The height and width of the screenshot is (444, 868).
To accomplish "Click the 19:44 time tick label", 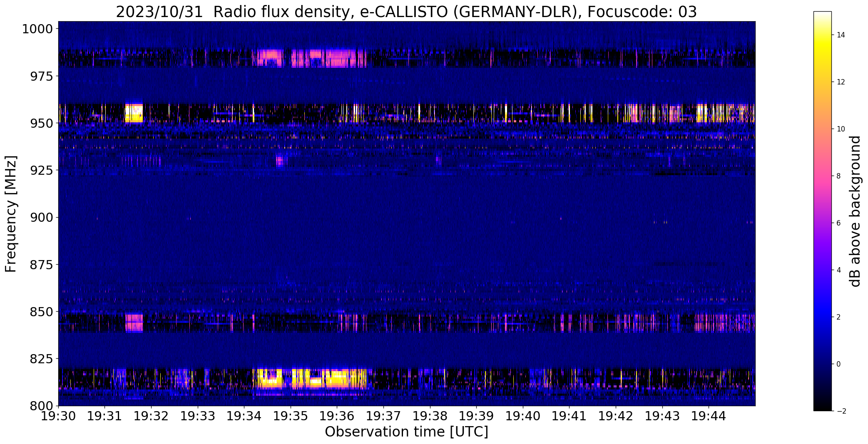I will [x=709, y=416].
